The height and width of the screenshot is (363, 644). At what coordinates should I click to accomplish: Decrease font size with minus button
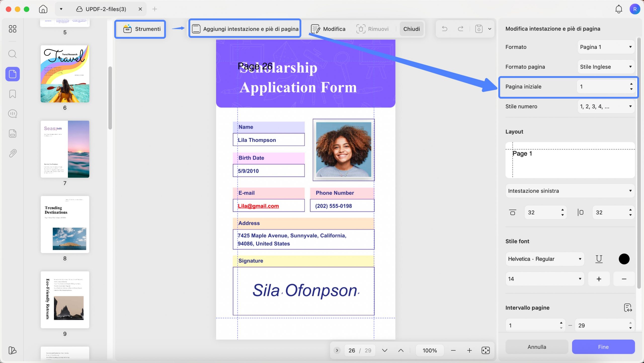(624, 279)
